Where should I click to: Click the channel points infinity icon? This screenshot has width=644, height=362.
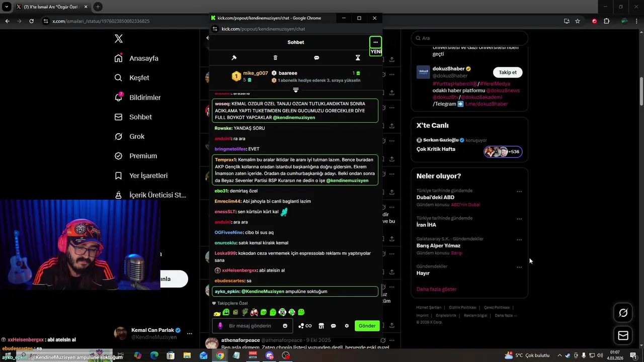point(305,326)
